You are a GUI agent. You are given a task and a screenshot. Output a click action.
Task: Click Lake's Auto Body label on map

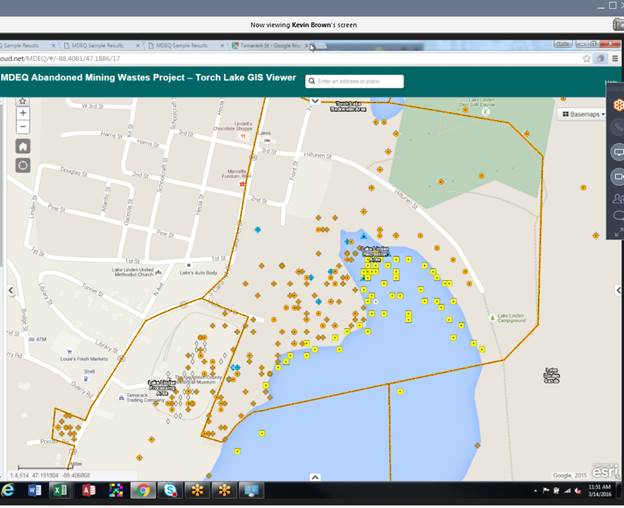199,273
